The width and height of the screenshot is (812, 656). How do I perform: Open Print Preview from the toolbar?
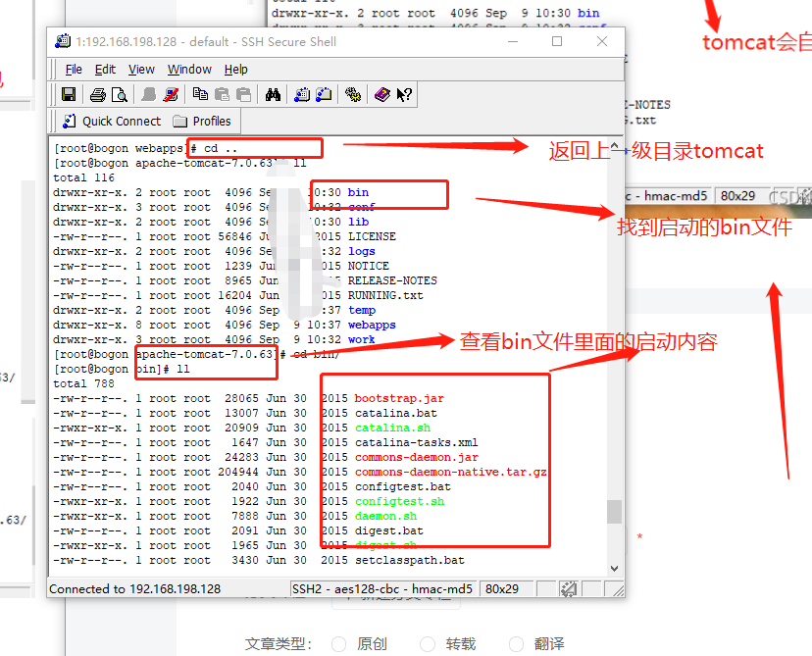120,95
